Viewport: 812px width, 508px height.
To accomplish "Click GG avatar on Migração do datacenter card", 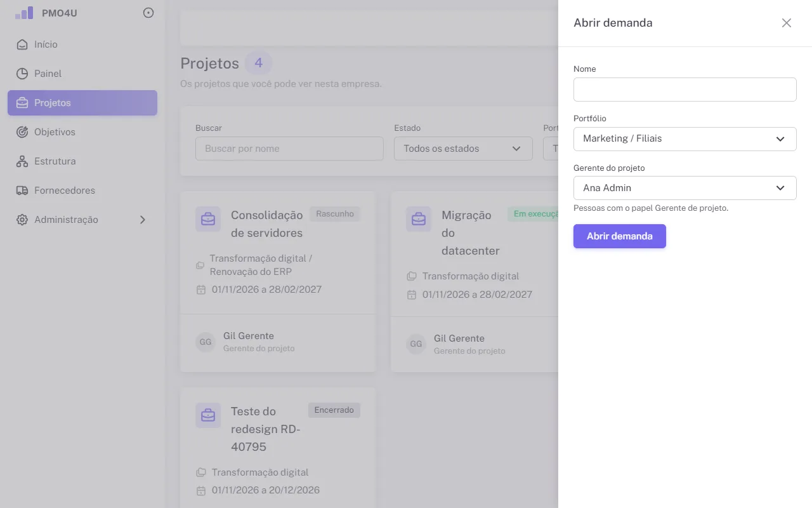I will (x=416, y=344).
